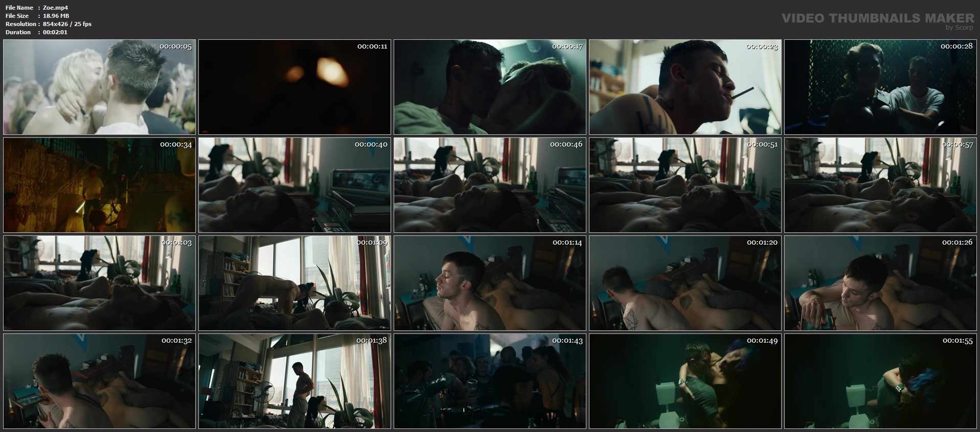Screen dimensions: 980x432
Task: Select the frame at 00:01:32
Action: tap(99, 381)
